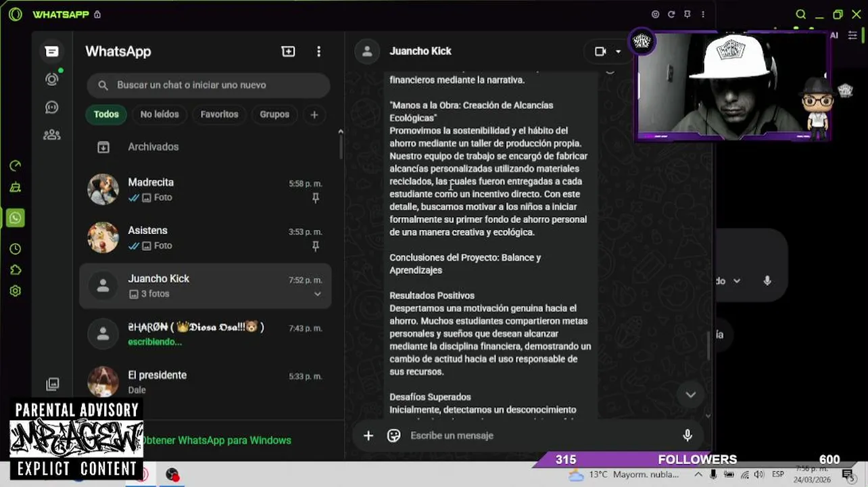868x487 pixels.
Task: Open the Diosa Osa chat that is typing
Action: point(206,334)
